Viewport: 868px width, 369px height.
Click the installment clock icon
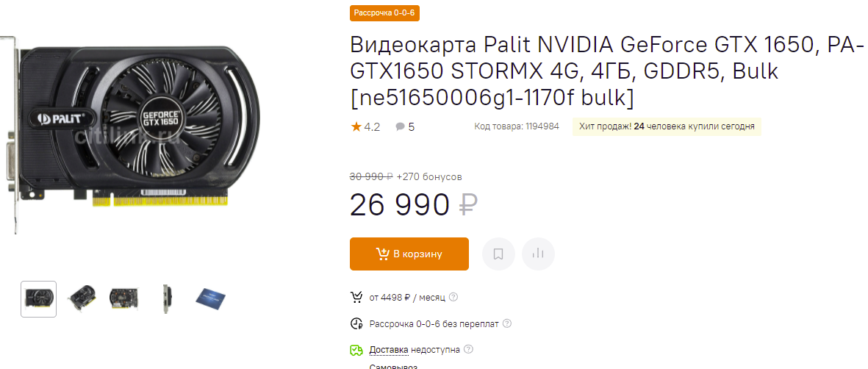point(356,323)
